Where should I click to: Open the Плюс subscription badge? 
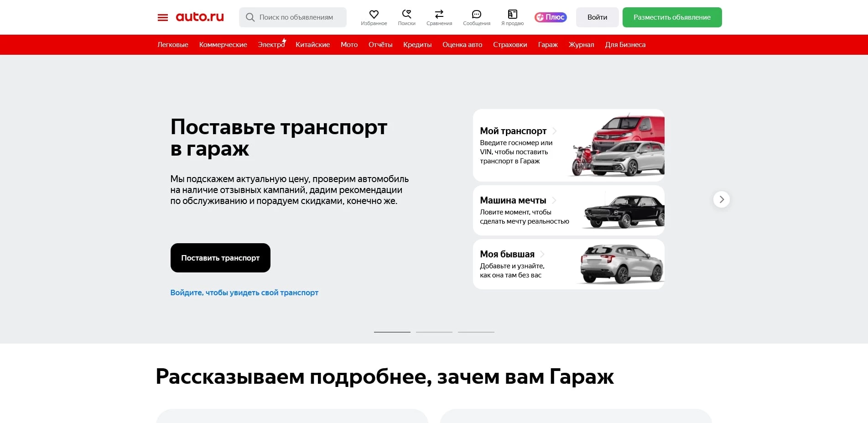click(550, 17)
